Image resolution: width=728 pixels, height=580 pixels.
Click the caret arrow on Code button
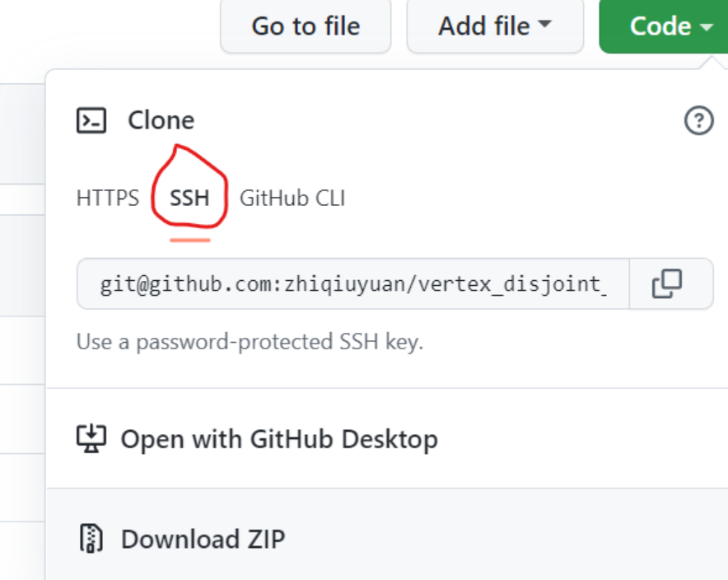click(x=707, y=26)
